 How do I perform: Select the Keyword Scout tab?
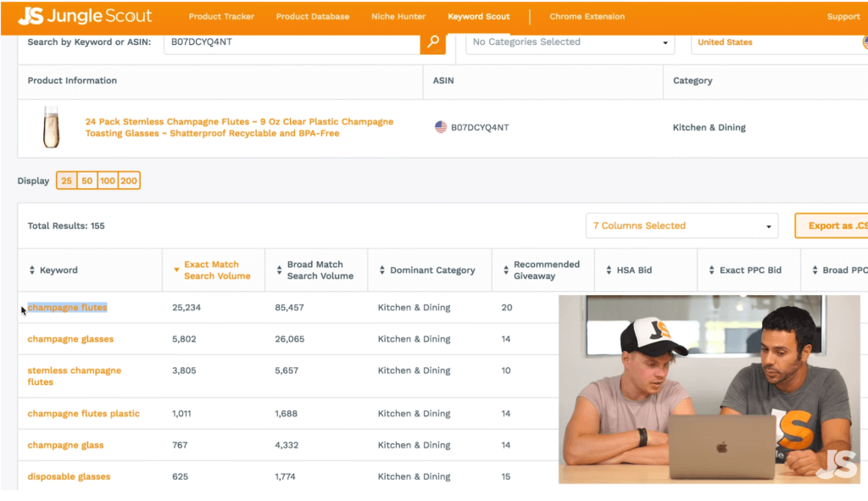point(479,17)
